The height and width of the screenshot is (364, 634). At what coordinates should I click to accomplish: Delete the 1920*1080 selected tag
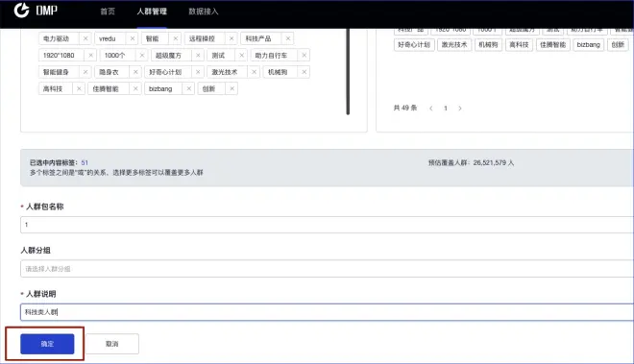pyautogui.click(x=90, y=55)
